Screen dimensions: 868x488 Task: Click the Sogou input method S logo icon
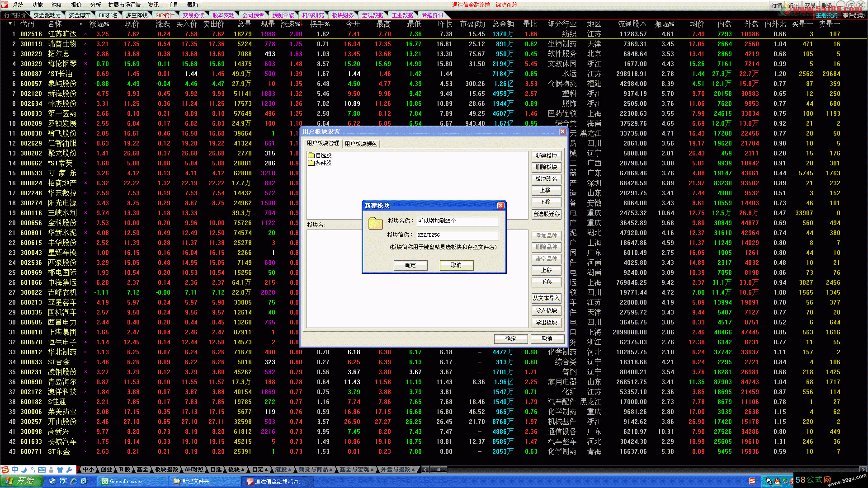5,470
